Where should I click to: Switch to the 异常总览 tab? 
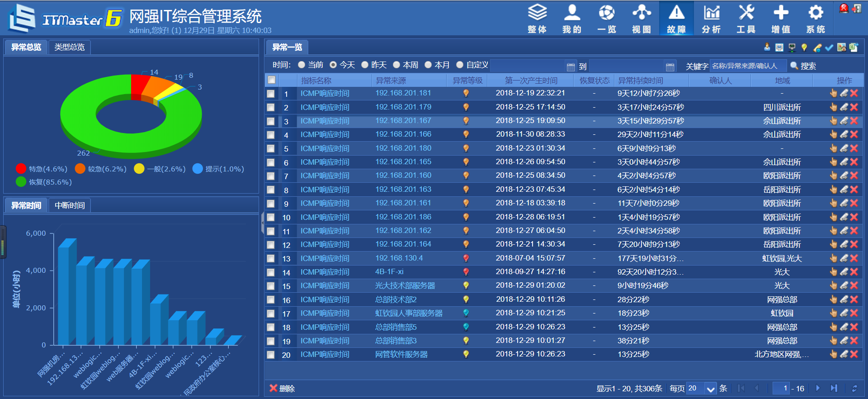26,47
